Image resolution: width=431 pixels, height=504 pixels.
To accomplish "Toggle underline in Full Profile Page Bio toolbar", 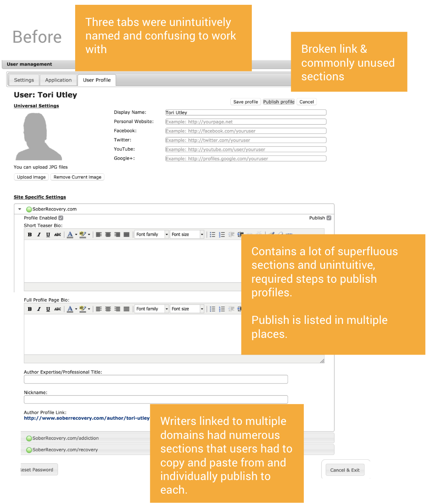I will coord(48,309).
